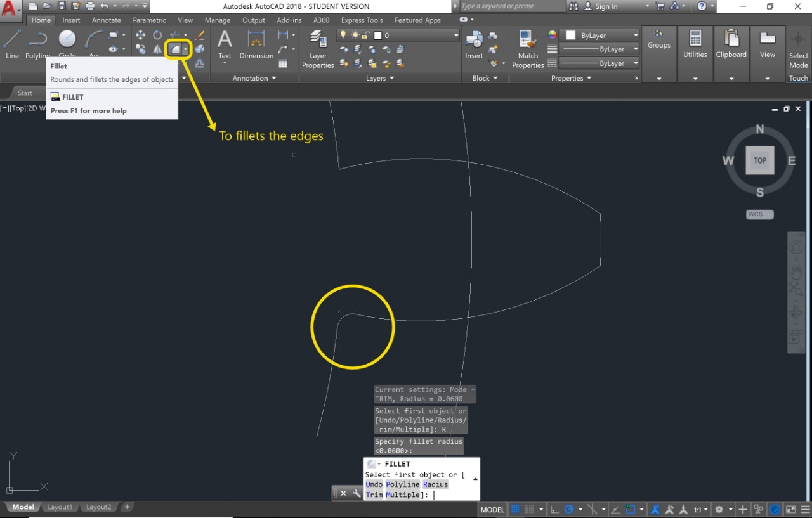Expand the Properties panel
The image size is (812, 518).
571,78
